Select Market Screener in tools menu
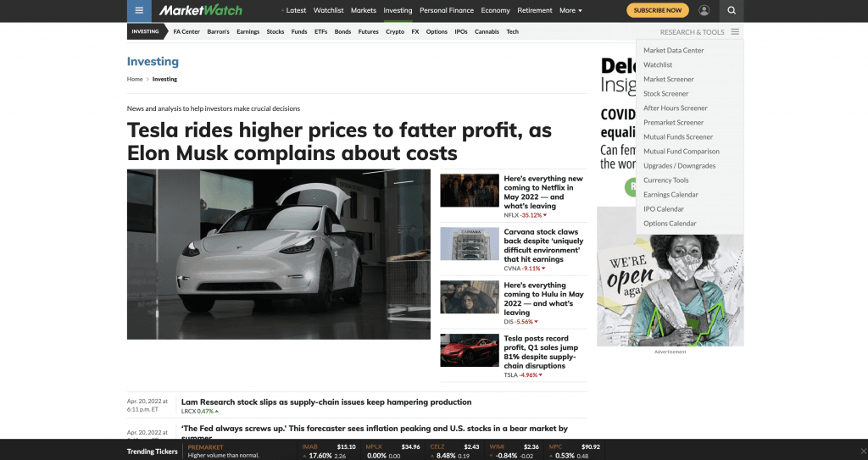This screenshot has width=868, height=460. point(669,79)
